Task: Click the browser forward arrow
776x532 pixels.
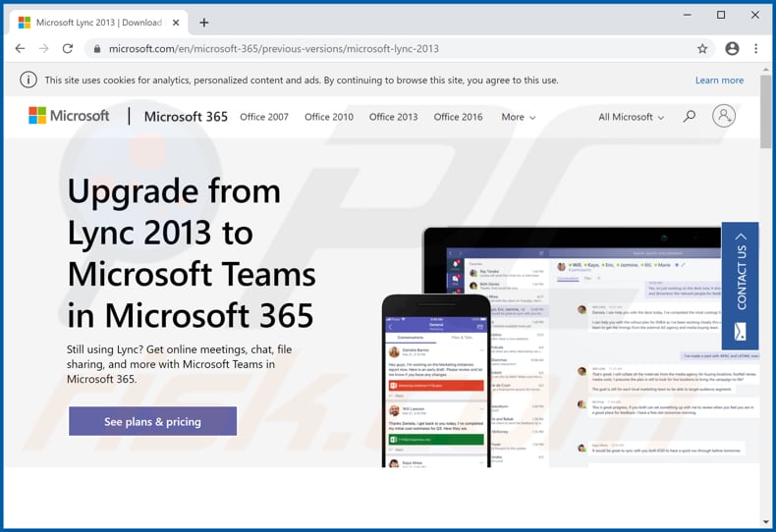Action: [x=43, y=48]
